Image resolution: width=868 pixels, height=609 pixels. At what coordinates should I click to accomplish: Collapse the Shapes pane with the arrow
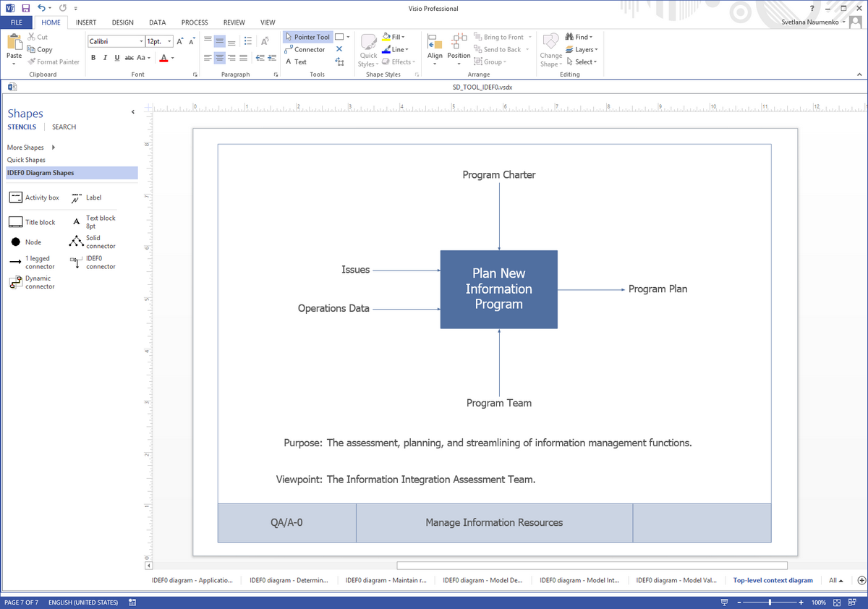click(132, 112)
